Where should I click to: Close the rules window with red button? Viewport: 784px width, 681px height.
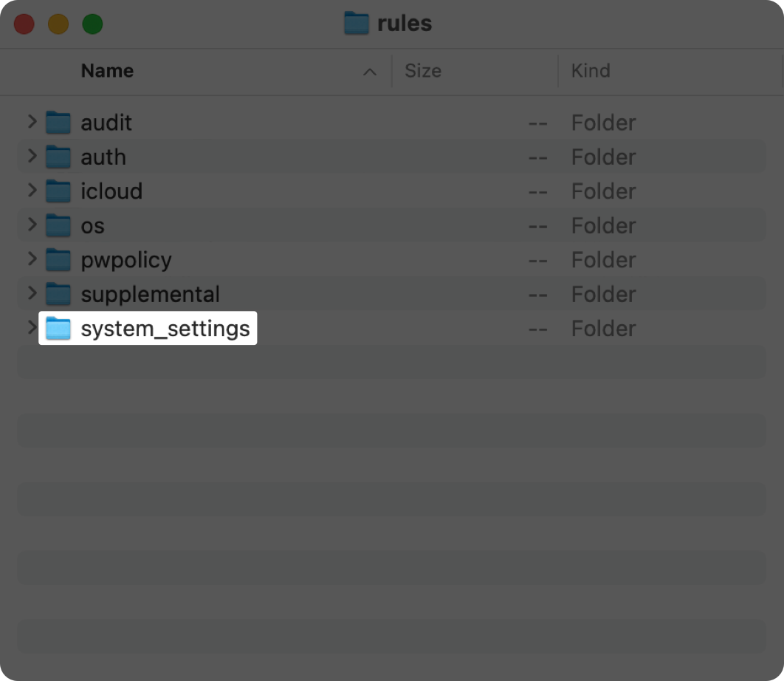click(24, 24)
